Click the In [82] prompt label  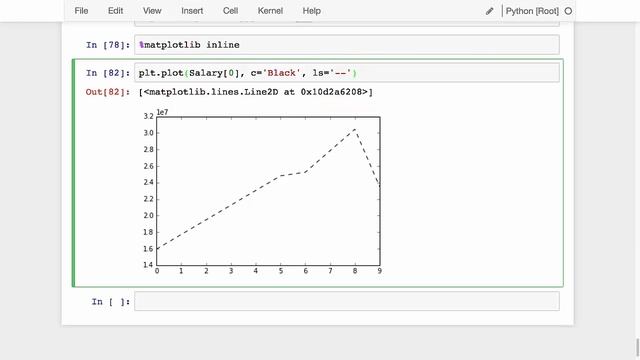[108, 73]
